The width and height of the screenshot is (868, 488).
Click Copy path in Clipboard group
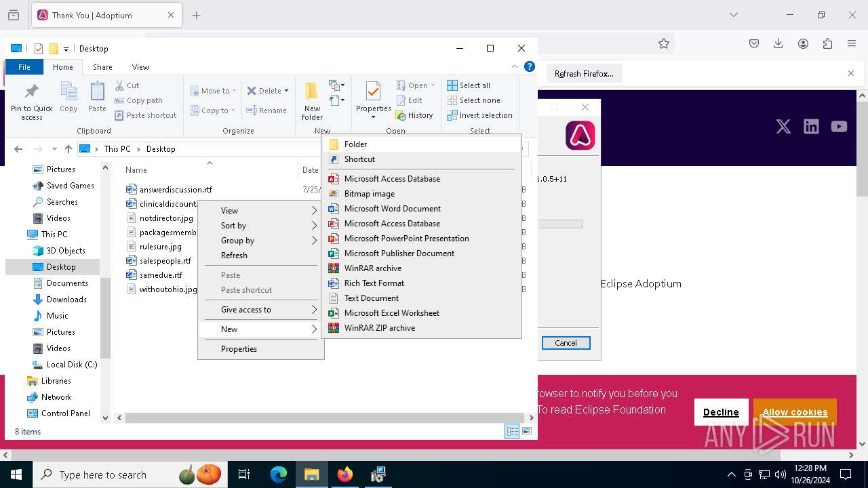coord(138,100)
